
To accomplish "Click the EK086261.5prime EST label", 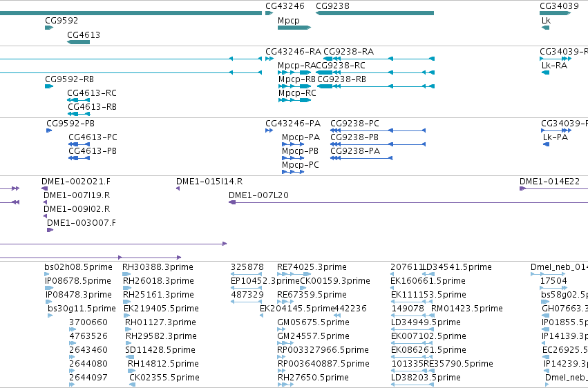I will 428,351.
